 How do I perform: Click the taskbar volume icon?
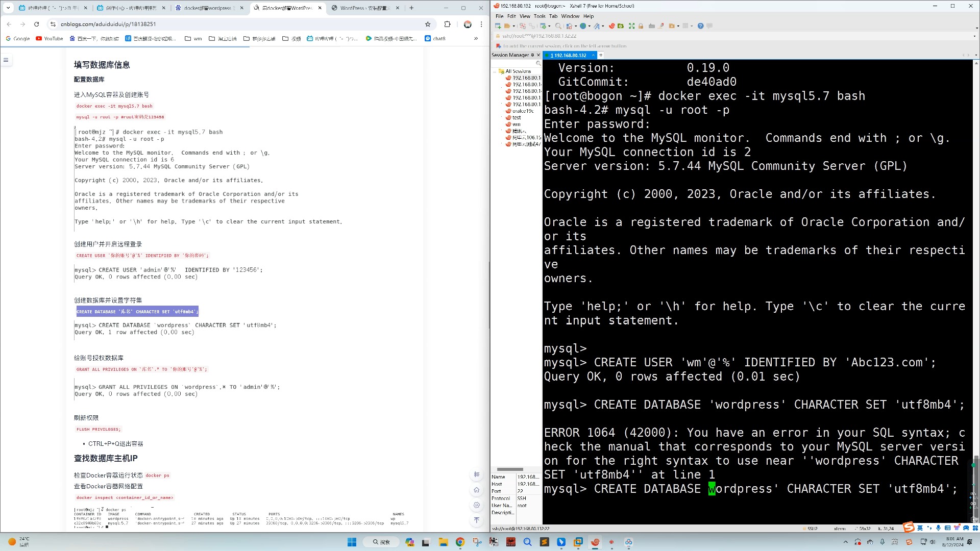click(x=933, y=542)
